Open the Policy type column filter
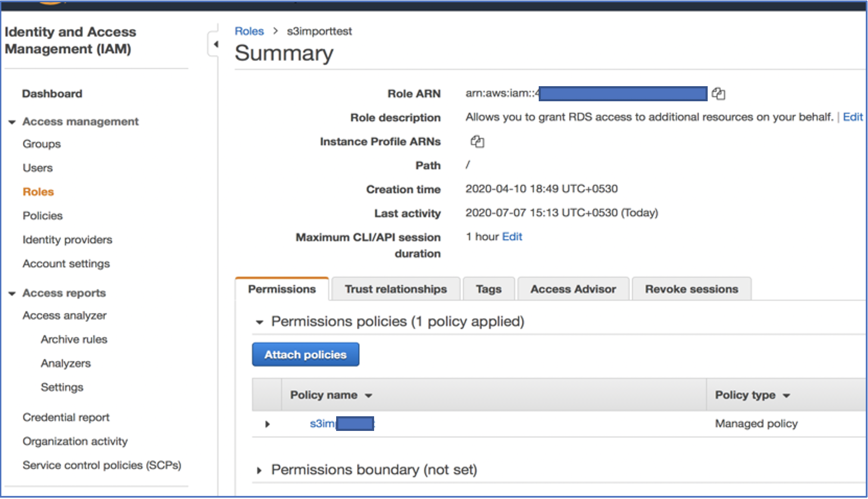Image resolution: width=868 pixels, height=499 pixels. pyautogui.click(x=786, y=396)
